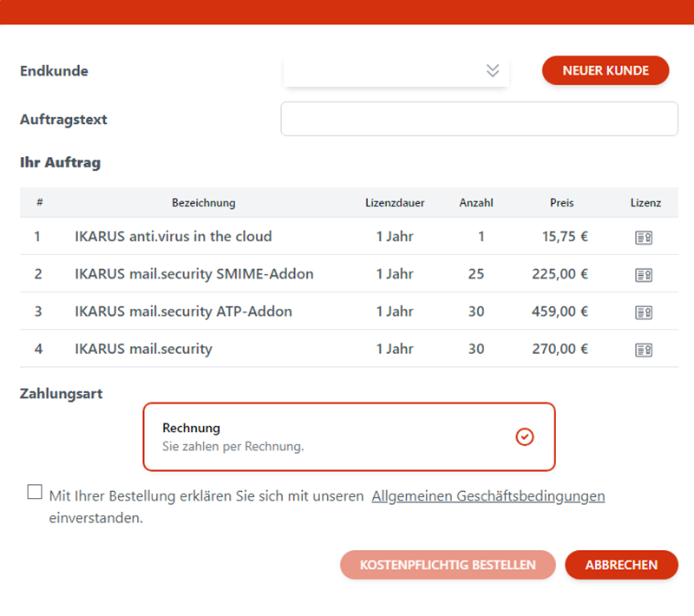
Task: Click the Preis column header
Action: (x=561, y=203)
